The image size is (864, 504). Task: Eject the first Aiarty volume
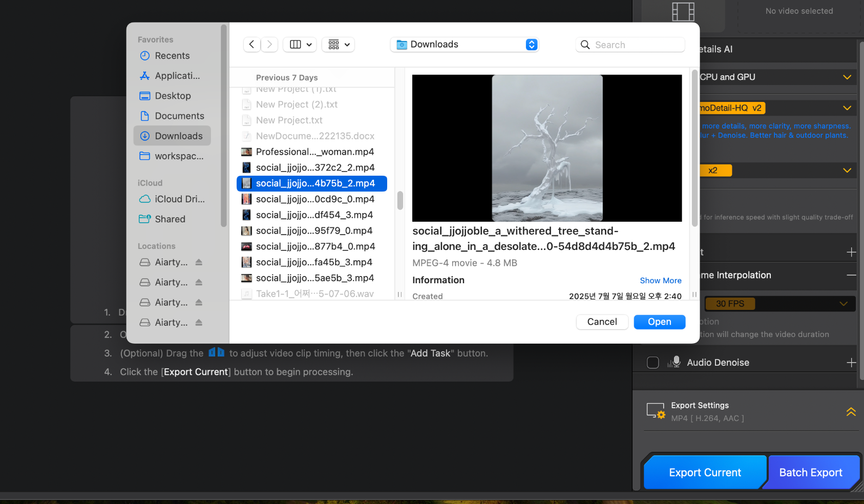[x=199, y=262]
